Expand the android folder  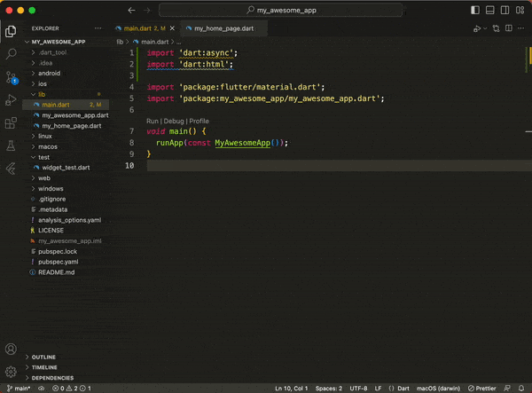point(48,74)
